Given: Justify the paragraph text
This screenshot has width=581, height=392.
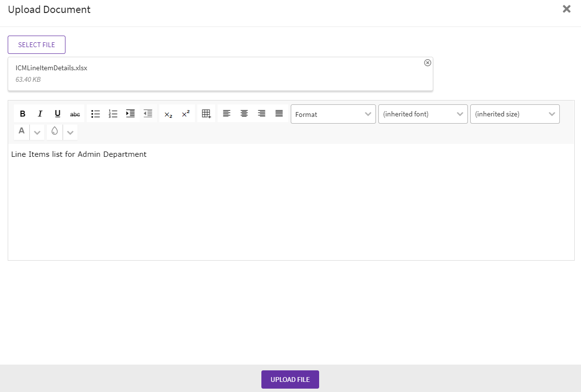Looking at the screenshot, I should [x=279, y=114].
